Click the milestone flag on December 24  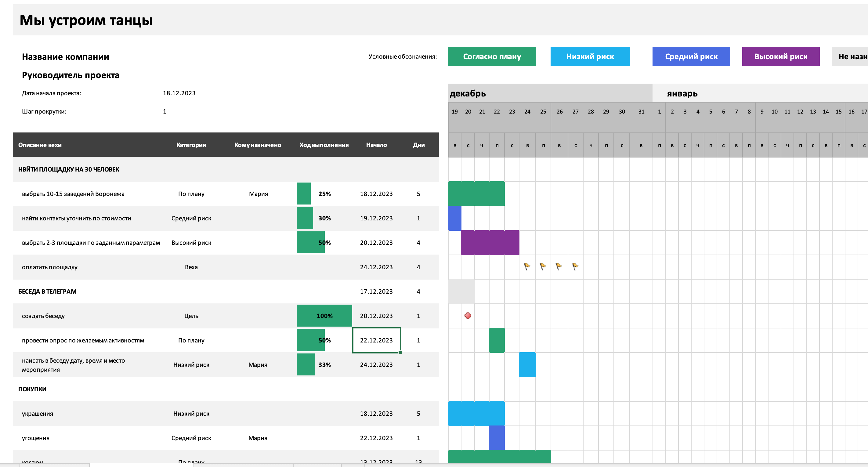pyautogui.click(x=527, y=267)
